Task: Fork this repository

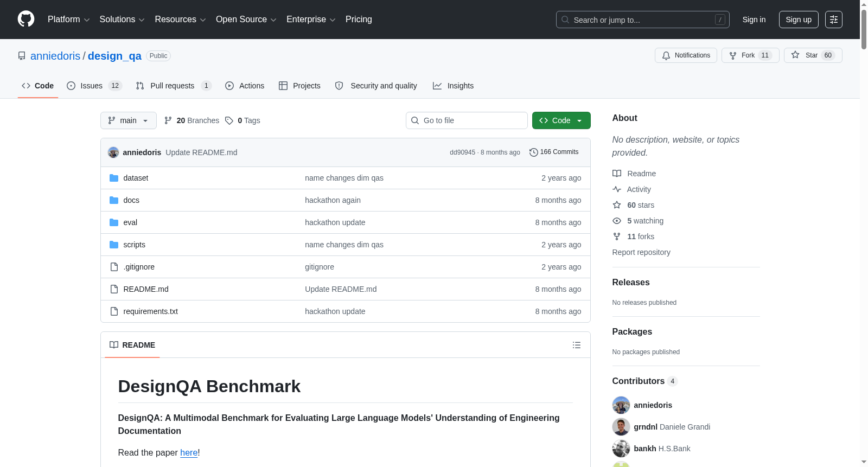Action: coord(750,55)
